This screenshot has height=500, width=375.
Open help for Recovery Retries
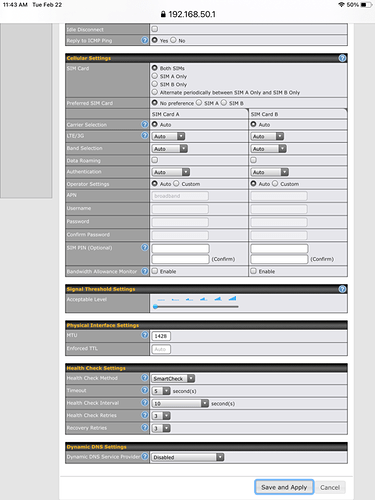144,427
